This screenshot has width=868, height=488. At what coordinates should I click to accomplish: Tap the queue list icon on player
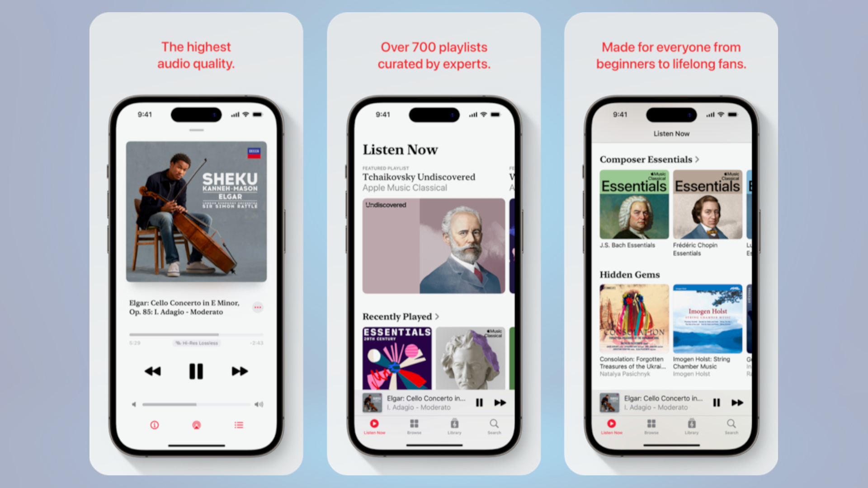pyautogui.click(x=238, y=424)
